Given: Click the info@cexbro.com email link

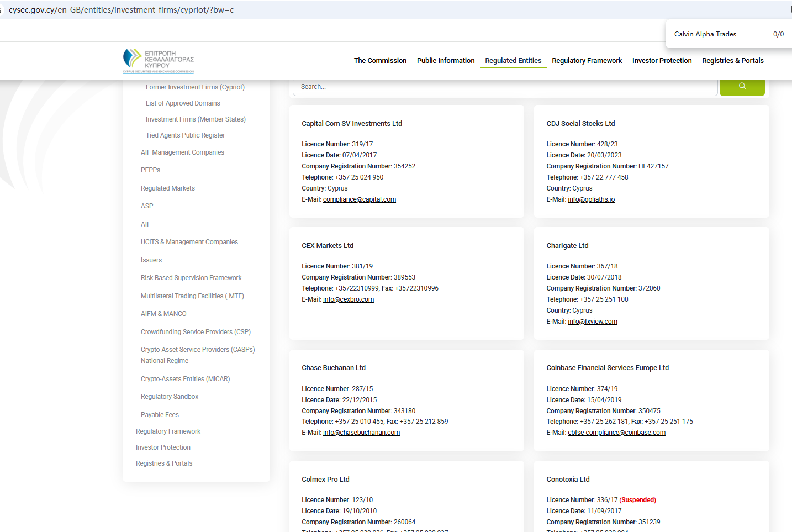Looking at the screenshot, I should click(x=348, y=299).
